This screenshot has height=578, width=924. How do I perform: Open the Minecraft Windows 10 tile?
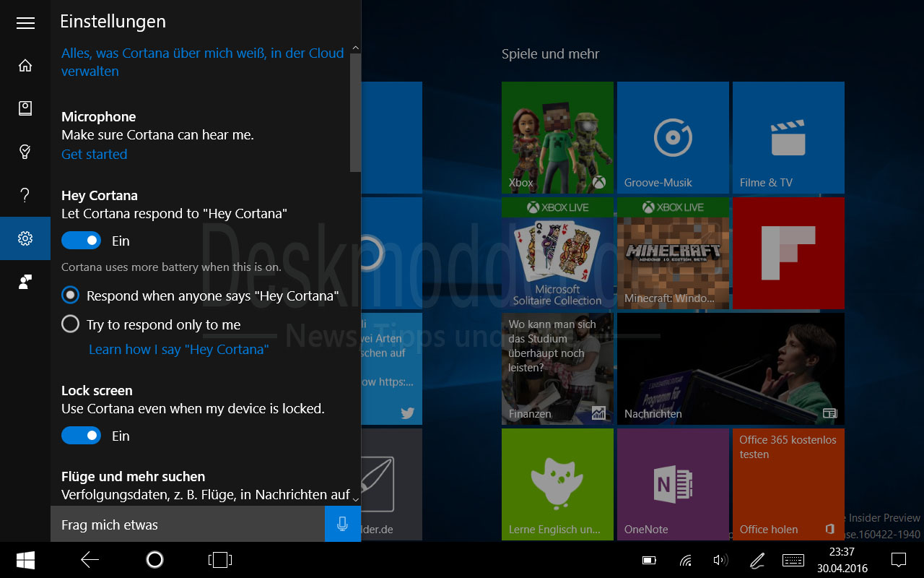point(673,253)
